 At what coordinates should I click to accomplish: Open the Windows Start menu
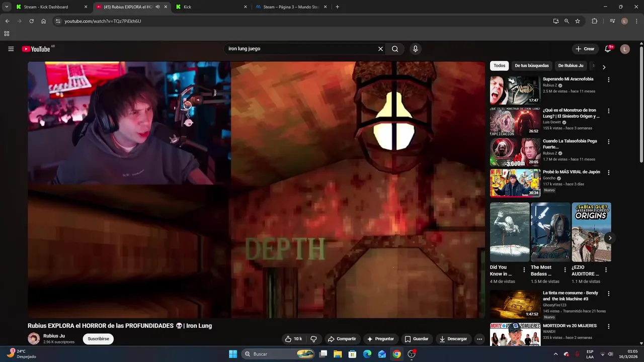pos(233,354)
